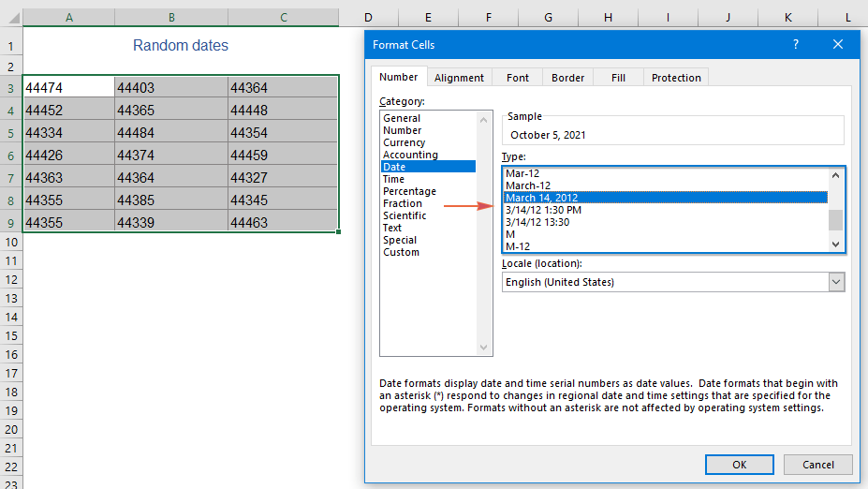Viewport: 868px width, 489px height.
Task: Go to the Fill tab
Action: click(618, 78)
